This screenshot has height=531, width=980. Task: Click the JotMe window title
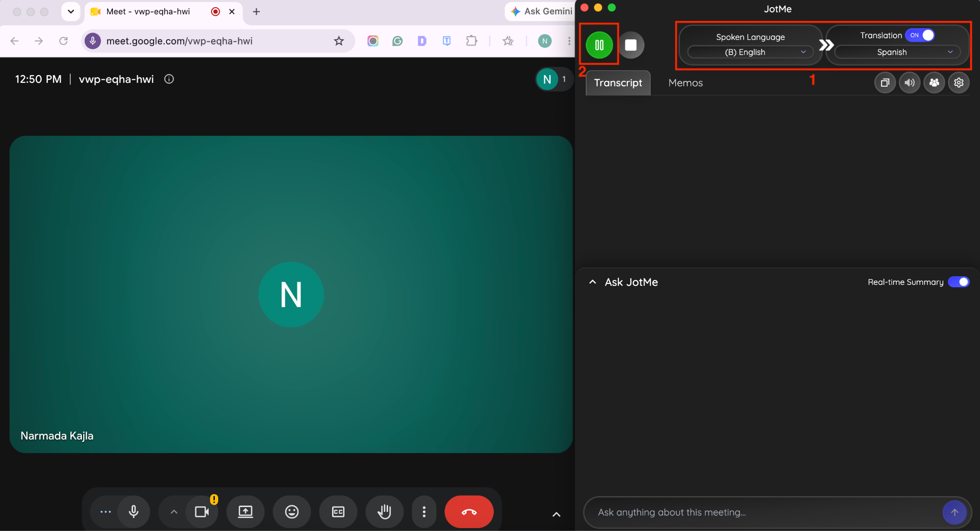click(x=778, y=9)
